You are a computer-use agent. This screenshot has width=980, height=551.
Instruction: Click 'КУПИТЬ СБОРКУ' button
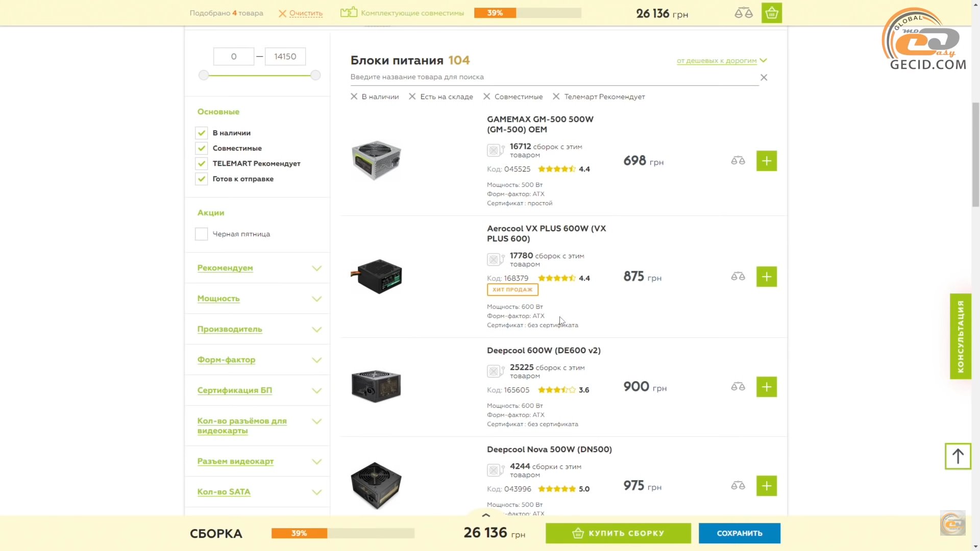click(618, 533)
